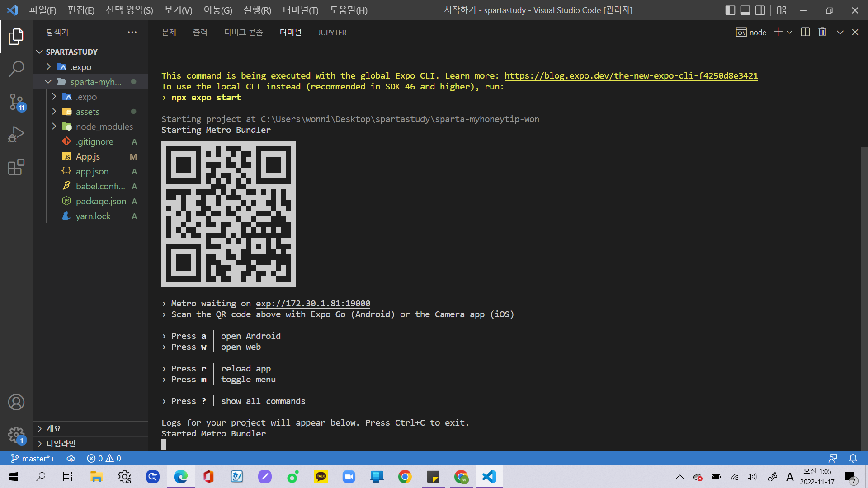Expand the node_modules folder

90,127
